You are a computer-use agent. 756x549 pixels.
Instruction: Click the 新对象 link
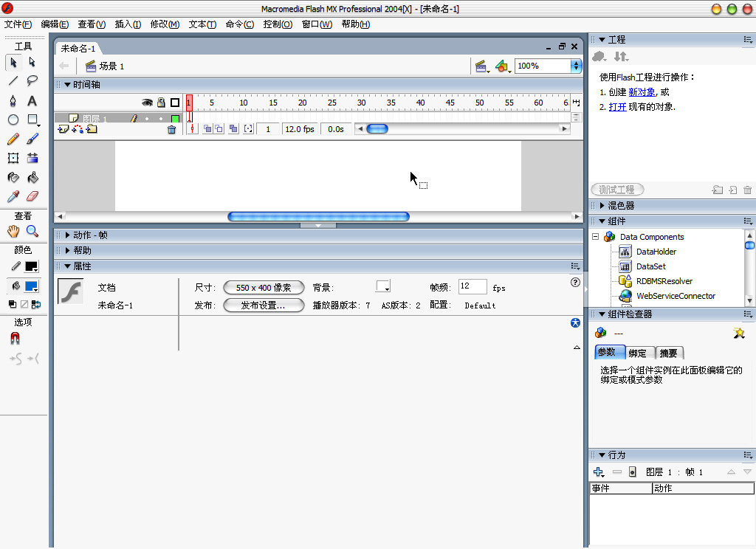642,92
